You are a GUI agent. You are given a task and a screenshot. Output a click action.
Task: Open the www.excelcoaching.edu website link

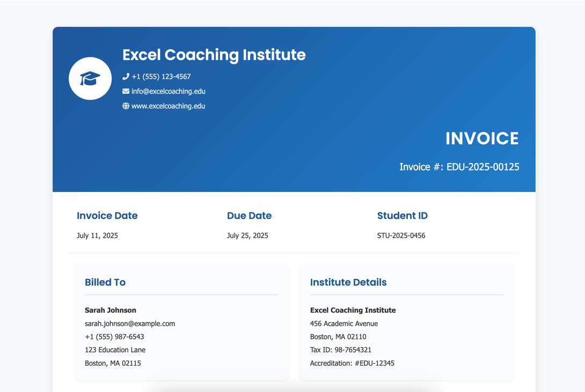pyautogui.click(x=168, y=106)
